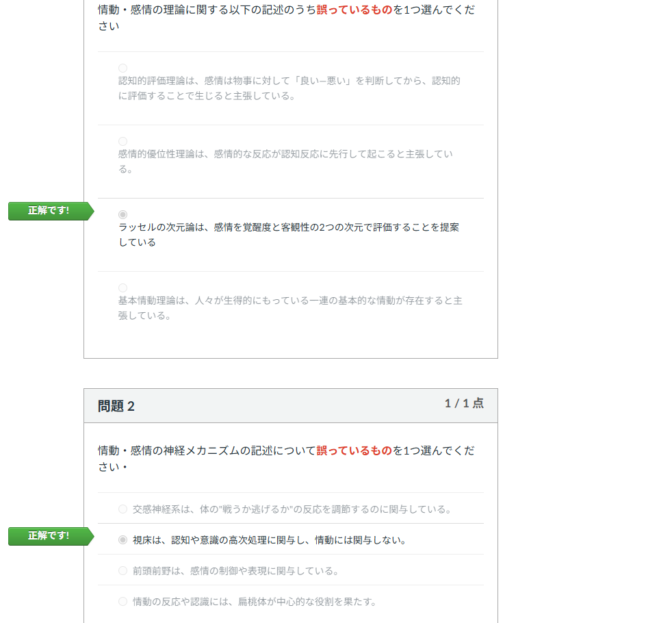Click the 1 / 1 点 score

464,403
